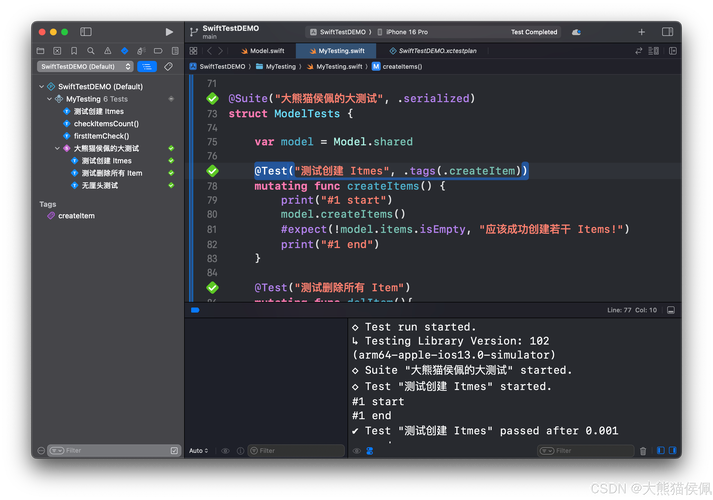Toggle the navigator filter checkbox icon
The height and width of the screenshot is (500, 713).
tap(174, 451)
